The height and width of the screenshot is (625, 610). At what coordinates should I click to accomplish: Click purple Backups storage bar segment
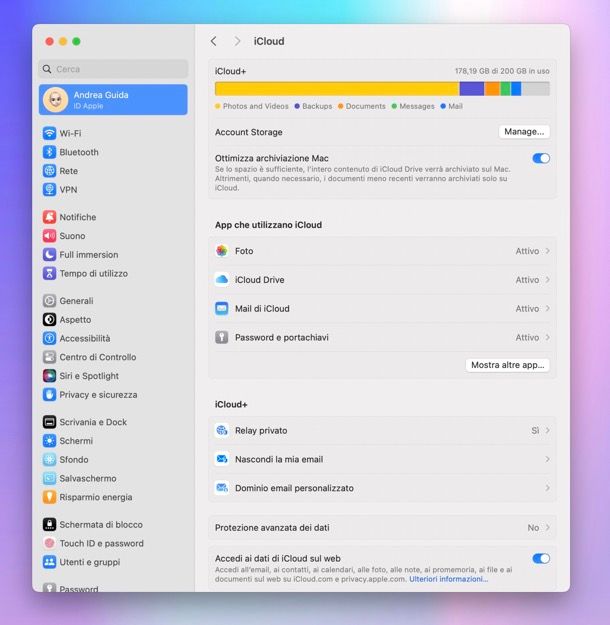click(472, 88)
